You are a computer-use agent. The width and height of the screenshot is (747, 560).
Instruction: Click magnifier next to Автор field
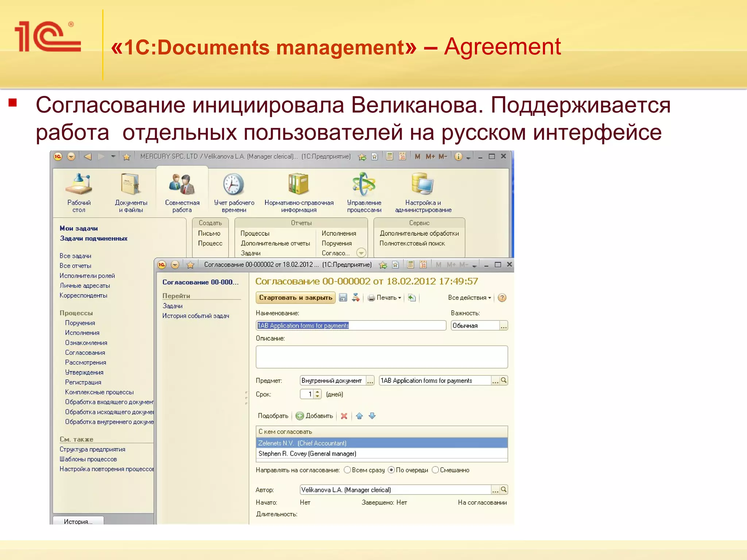pos(504,490)
